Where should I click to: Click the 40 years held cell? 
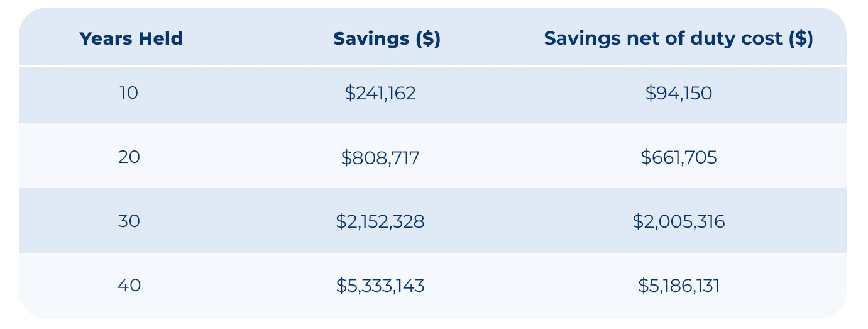click(x=129, y=285)
